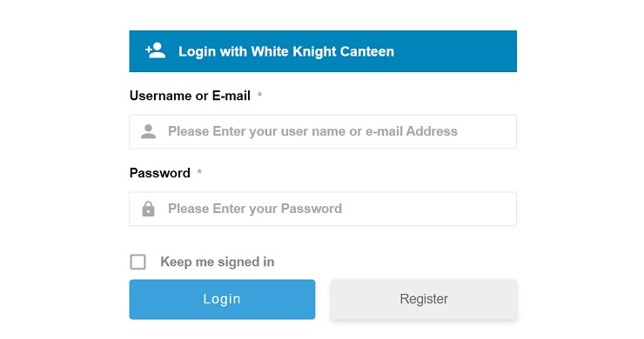Select the 'Please Enter your Password' placeholder text
The width and height of the screenshot is (644, 339).
[x=255, y=209]
